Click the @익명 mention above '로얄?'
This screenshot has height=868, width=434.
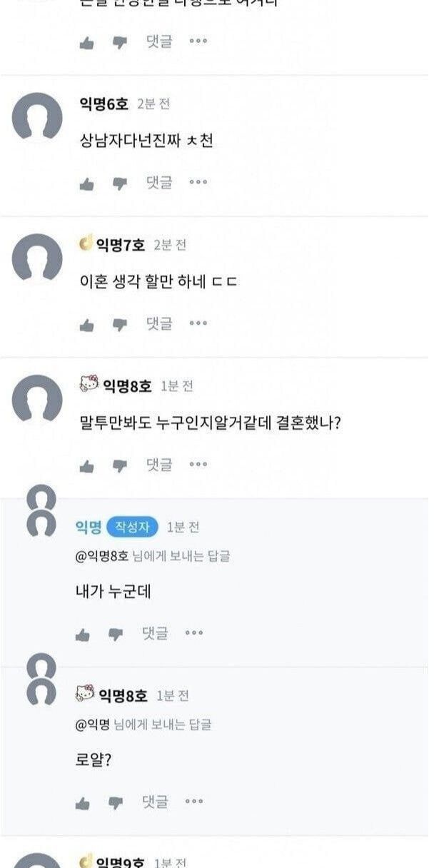point(93,725)
